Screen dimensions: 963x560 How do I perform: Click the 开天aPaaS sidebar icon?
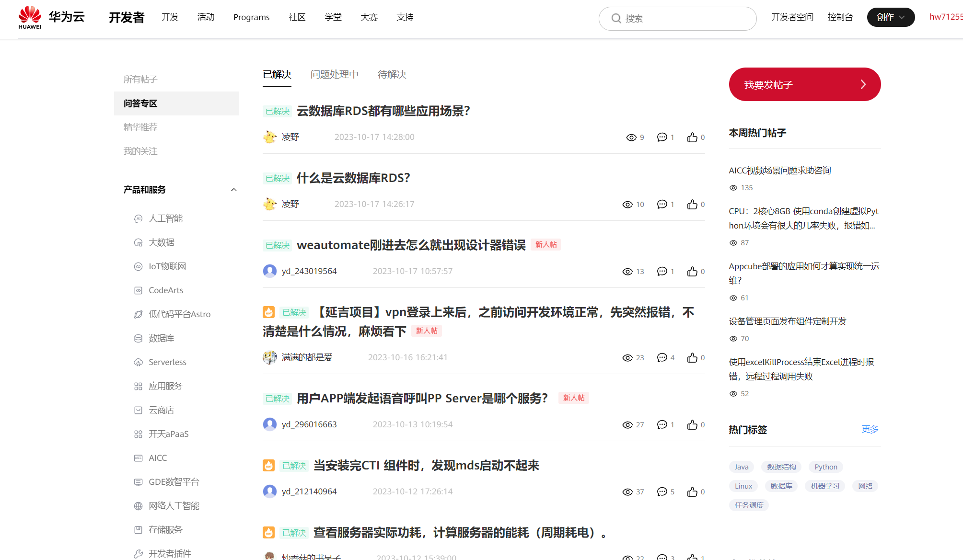138,434
